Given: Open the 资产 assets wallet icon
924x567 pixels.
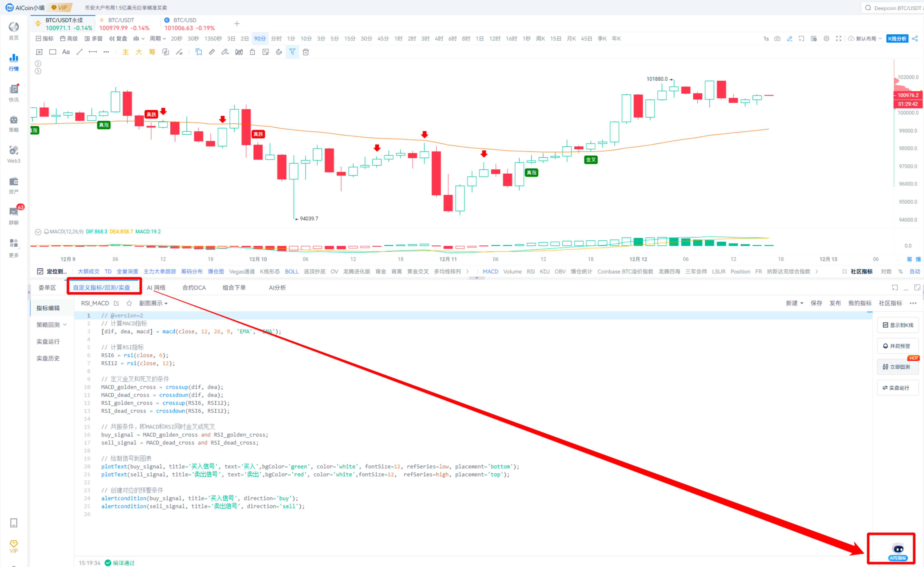Looking at the screenshot, I should 14,186.
